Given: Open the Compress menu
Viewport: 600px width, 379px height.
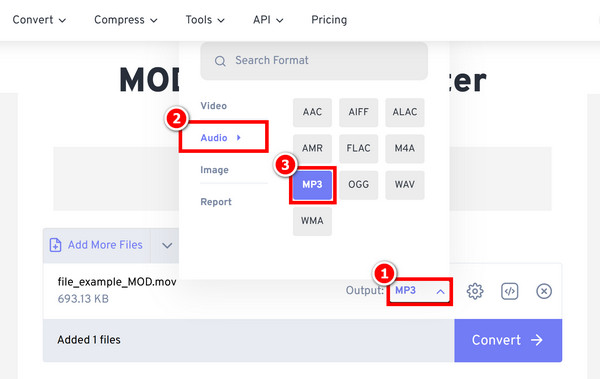Looking at the screenshot, I should click(126, 20).
